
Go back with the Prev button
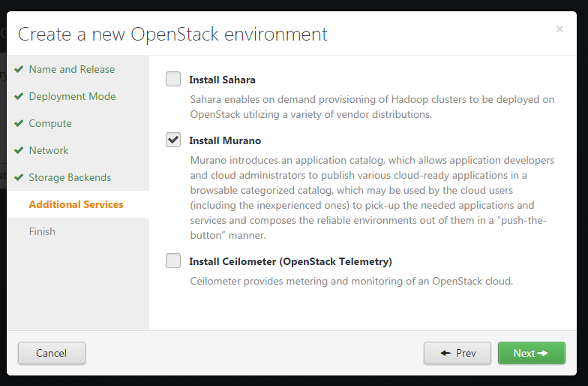(x=457, y=353)
